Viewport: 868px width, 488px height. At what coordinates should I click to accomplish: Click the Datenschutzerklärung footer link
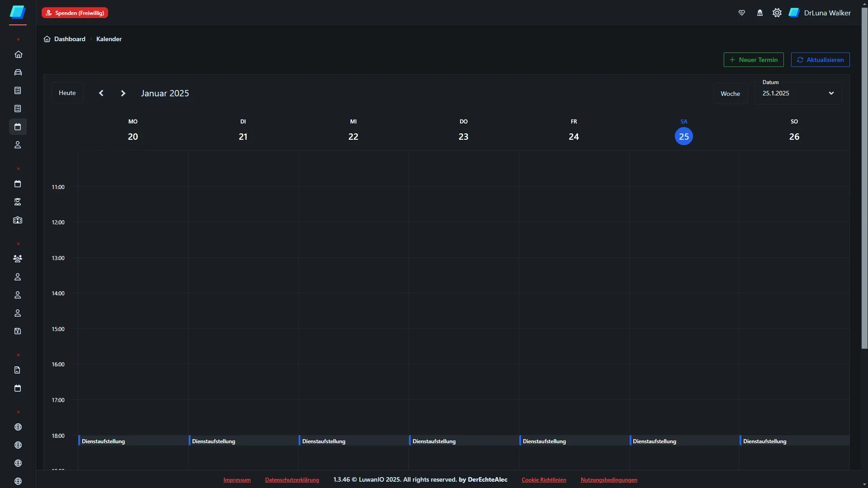click(x=292, y=480)
